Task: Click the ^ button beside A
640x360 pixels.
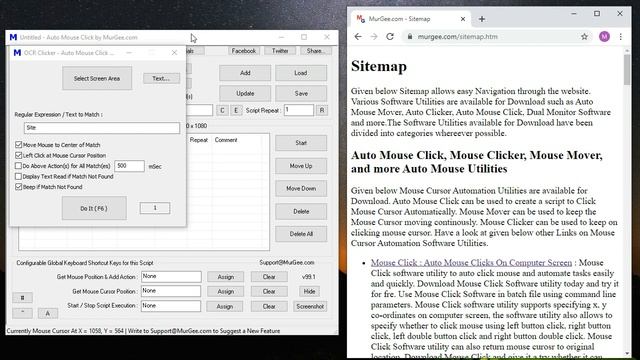Action: (22, 313)
